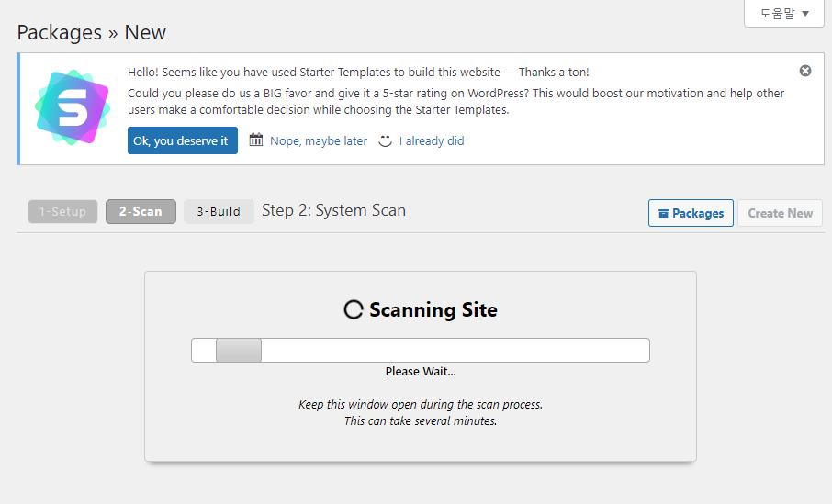Click the Ok, you deserve it button
This screenshot has height=504, width=832.
[183, 140]
